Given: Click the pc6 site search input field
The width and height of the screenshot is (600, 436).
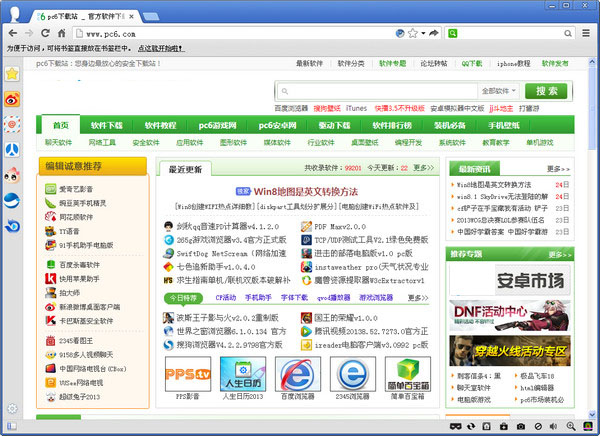Looking at the screenshot, I should tap(377, 91).
